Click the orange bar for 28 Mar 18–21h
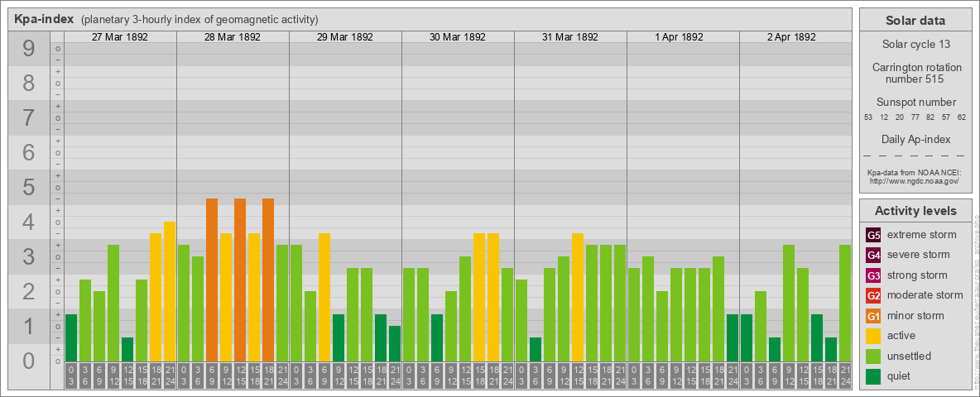Screen dimensions: 980x397 [x=268, y=280]
